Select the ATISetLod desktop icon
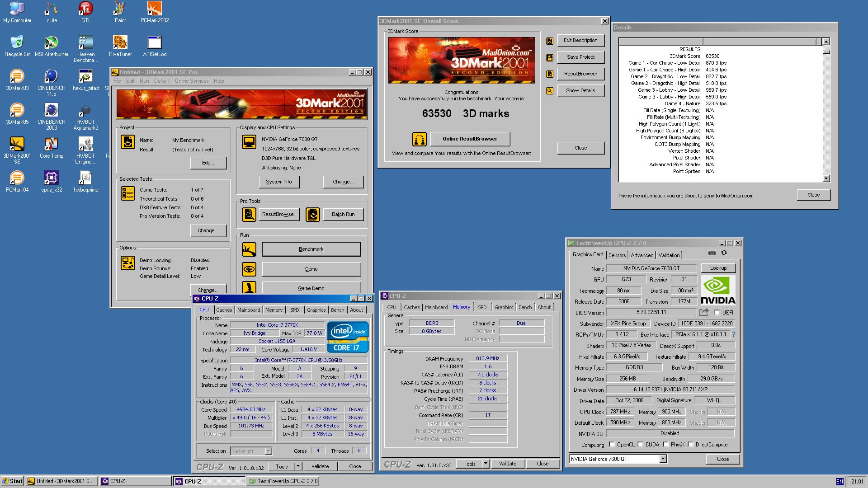This screenshot has width=868, height=488. click(x=155, y=46)
